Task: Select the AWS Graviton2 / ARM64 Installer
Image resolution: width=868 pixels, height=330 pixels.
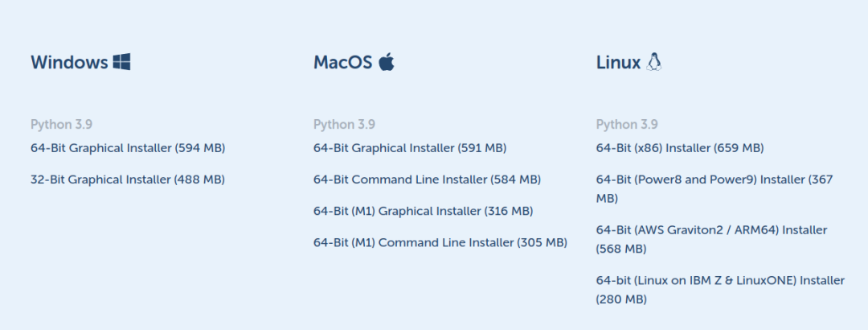Action: click(x=711, y=240)
